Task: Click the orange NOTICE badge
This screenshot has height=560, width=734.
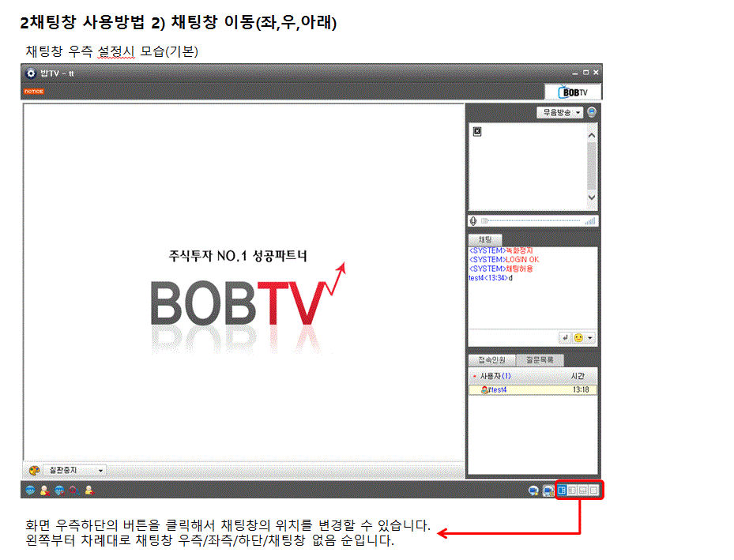Action: 34,92
